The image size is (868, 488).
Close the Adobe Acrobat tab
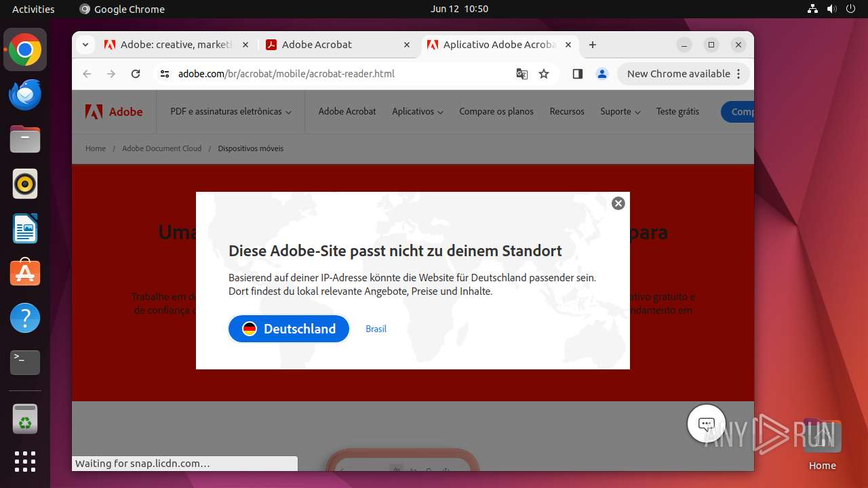[x=407, y=45]
